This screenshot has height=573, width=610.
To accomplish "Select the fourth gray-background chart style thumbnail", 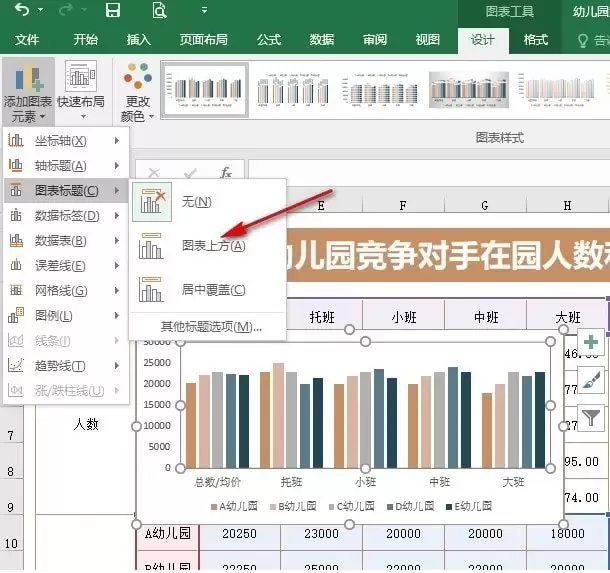I will point(468,89).
